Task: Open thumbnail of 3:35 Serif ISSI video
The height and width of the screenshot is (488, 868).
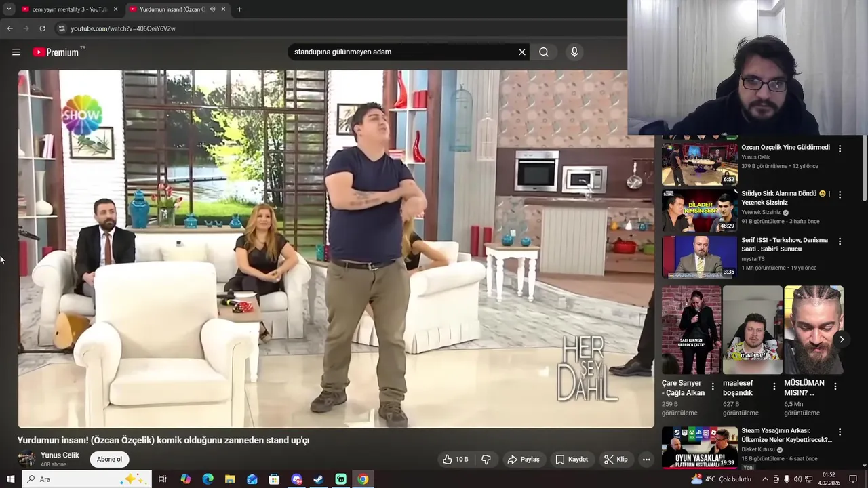Action: coord(699,257)
